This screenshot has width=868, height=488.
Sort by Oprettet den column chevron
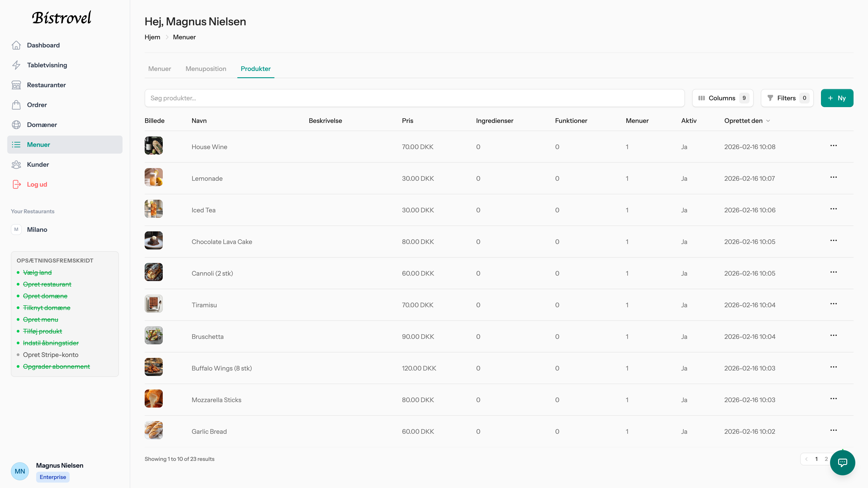768,121
